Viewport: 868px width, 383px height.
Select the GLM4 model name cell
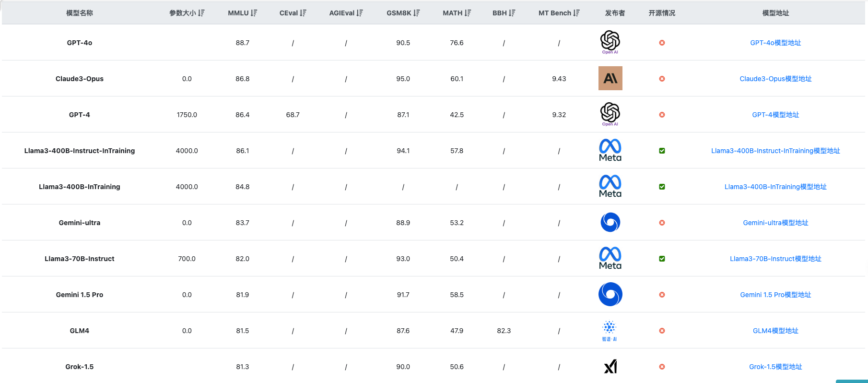pyautogui.click(x=80, y=331)
